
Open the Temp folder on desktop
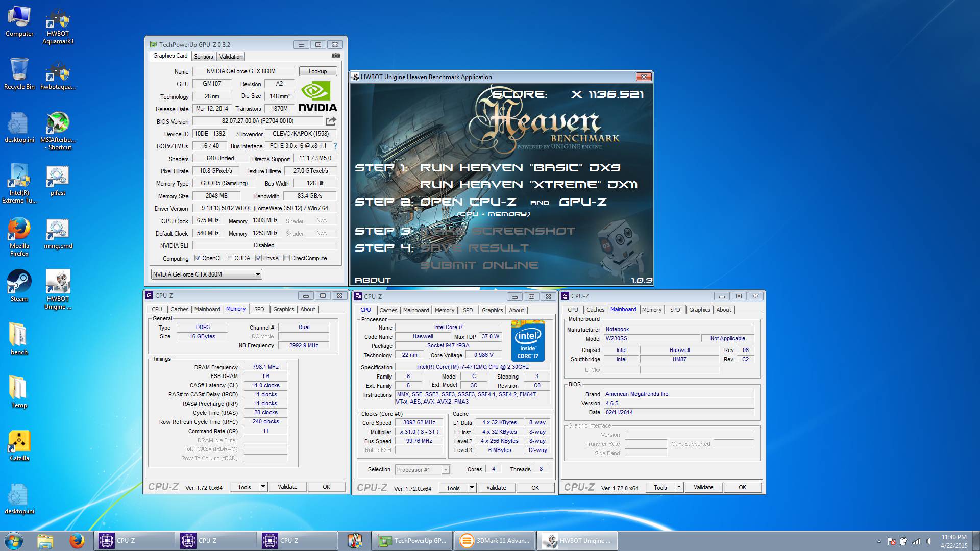tap(19, 393)
